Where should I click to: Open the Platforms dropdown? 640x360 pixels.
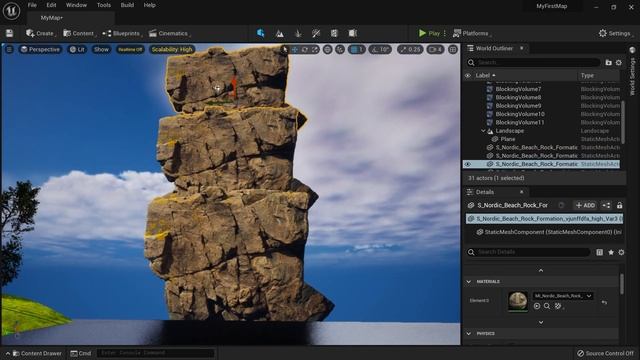[472, 33]
